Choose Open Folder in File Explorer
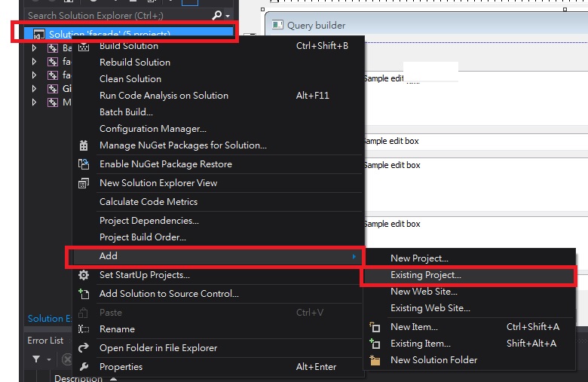588x382 pixels. click(219, 347)
